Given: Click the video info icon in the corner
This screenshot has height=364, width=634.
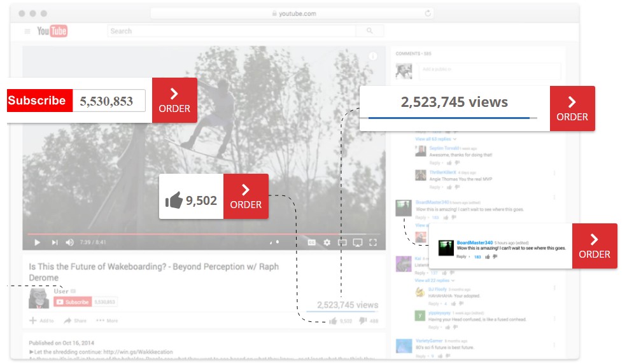Looking at the screenshot, I should click(x=373, y=57).
